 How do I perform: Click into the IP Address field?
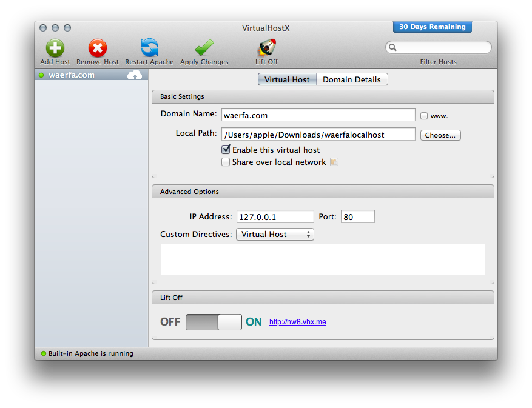(x=275, y=216)
